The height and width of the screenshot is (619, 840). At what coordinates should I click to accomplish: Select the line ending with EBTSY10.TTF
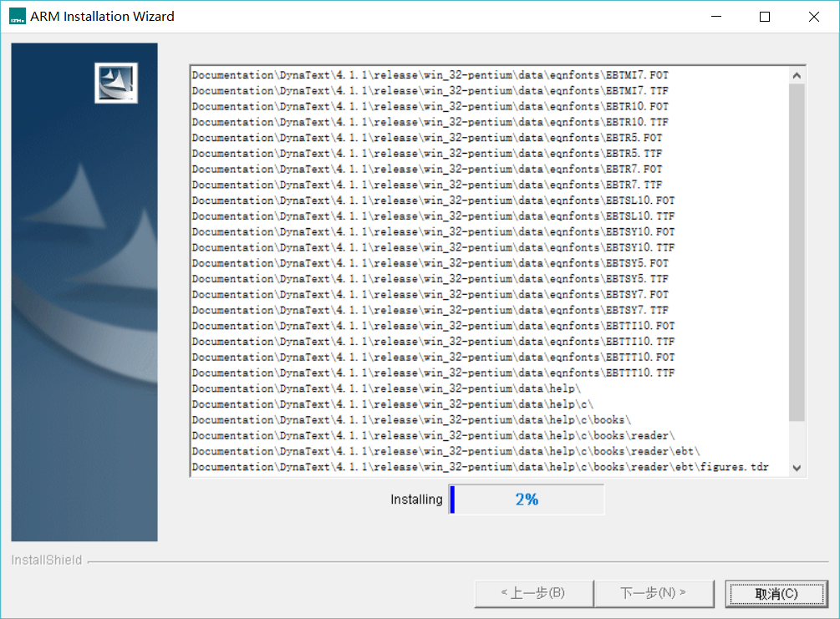click(x=434, y=247)
